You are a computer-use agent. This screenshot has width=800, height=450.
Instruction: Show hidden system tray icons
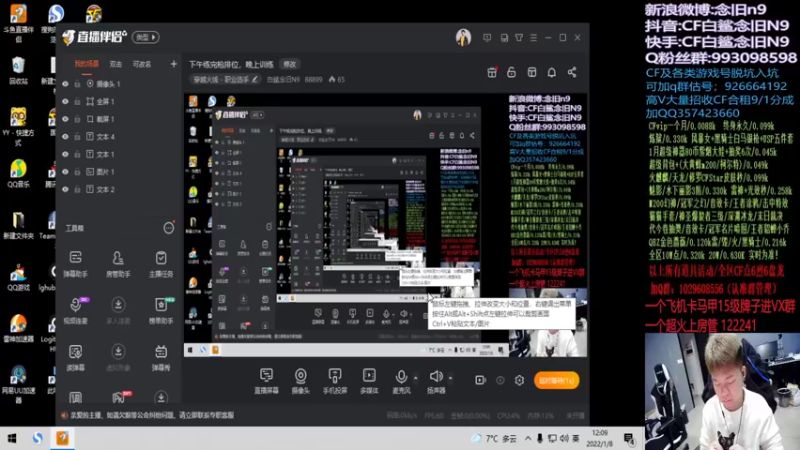(x=528, y=438)
